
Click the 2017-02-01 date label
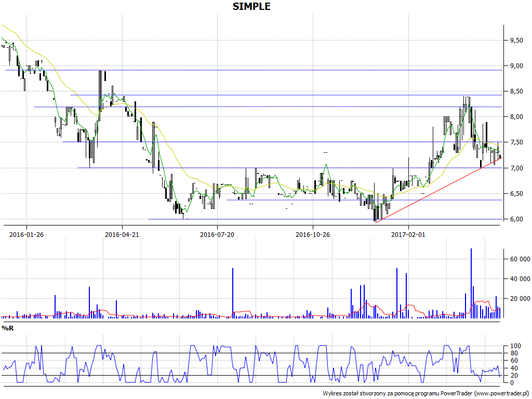408,234
